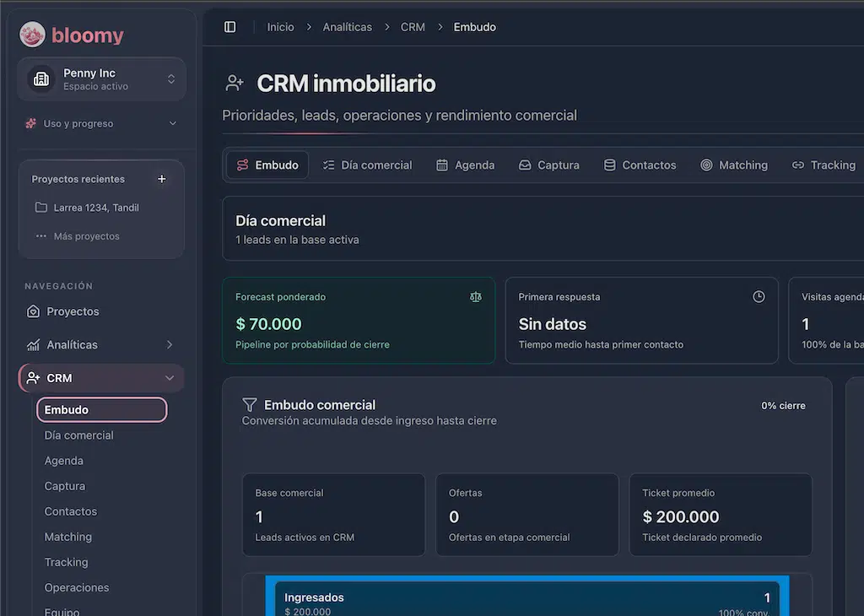864x616 pixels.
Task: Open Agenda in the CRM submenu
Action: click(x=63, y=461)
